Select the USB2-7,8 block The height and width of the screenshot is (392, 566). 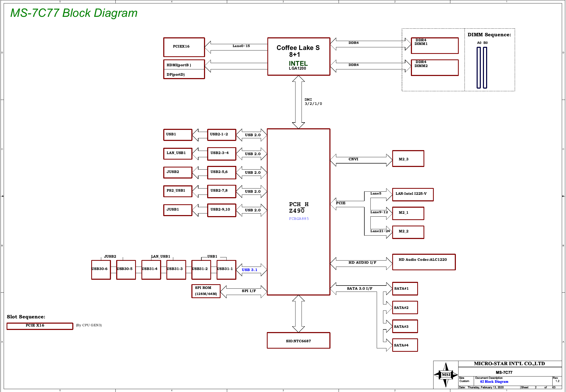pyautogui.click(x=222, y=191)
